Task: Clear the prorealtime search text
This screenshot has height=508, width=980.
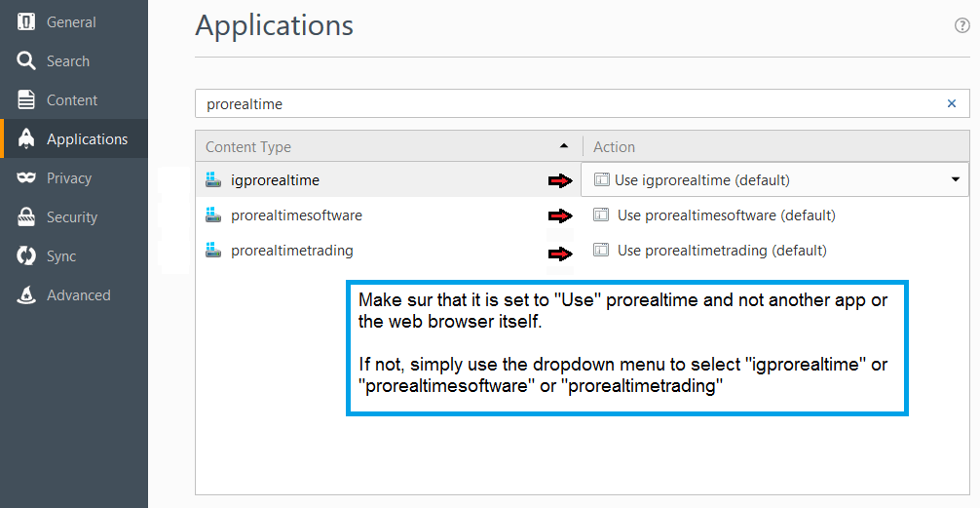Action: (x=952, y=103)
